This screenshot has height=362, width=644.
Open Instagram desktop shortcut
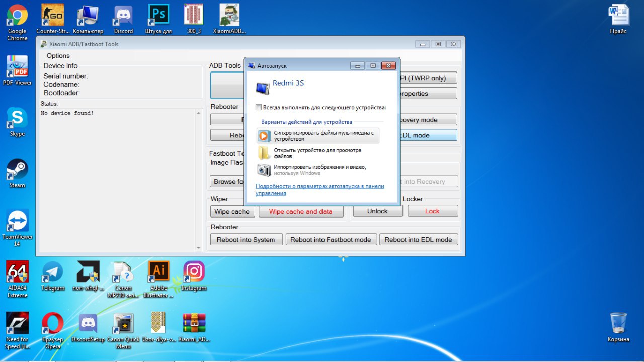(x=194, y=276)
